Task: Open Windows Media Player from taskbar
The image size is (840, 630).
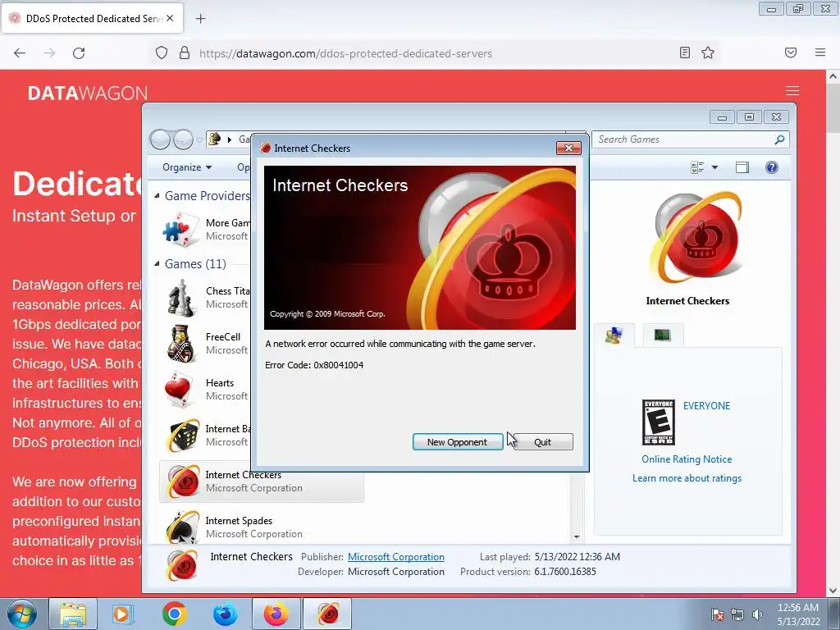Action: click(x=123, y=614)
